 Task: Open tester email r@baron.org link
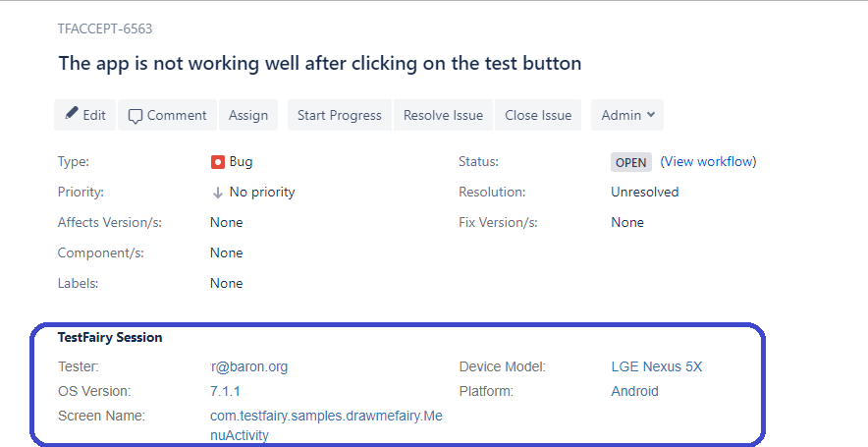click(248, 367)
